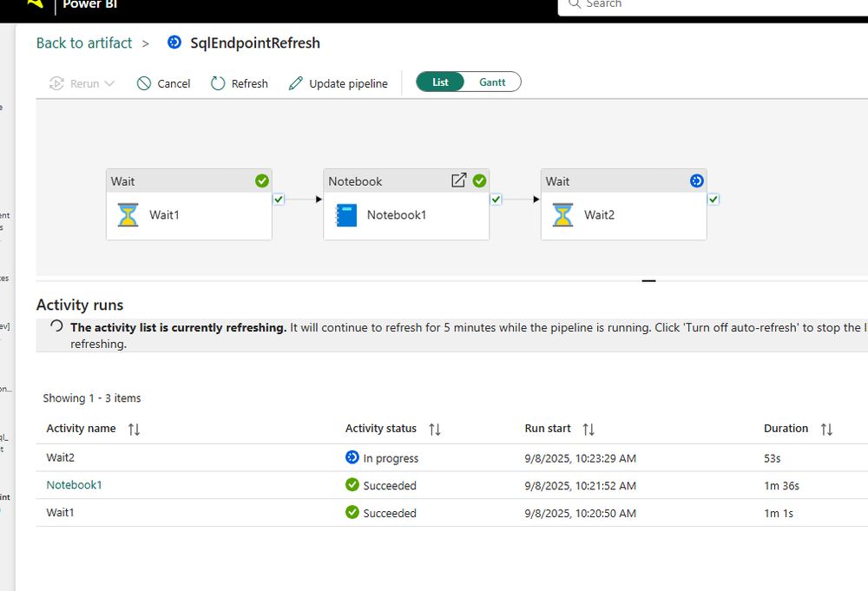
Task: Click the canvas panel resize handle
Action: [x=648, y=281]
